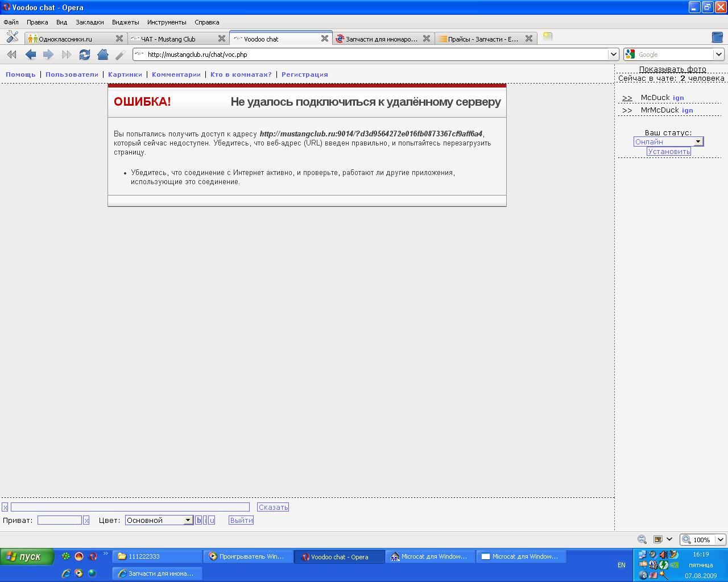Click the wand password icon in toolbar

[120, 55]
